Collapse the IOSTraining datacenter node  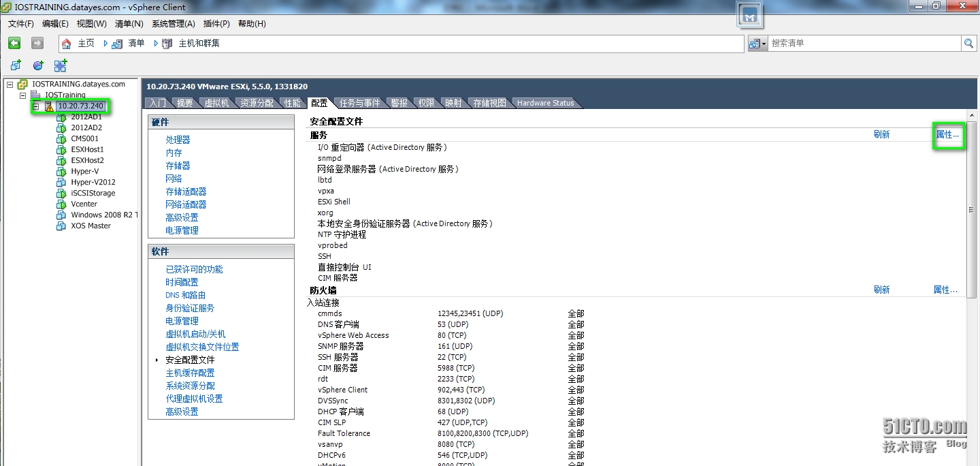click(x=23, y=95)
